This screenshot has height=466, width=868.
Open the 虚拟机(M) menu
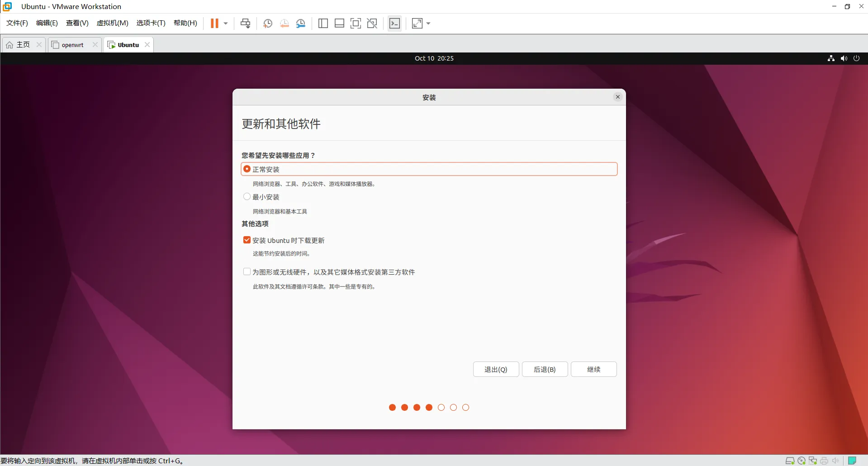(x=112, y=23)
